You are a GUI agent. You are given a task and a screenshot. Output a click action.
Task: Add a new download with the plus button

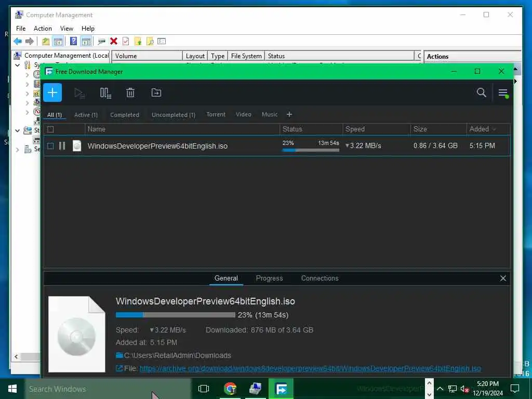click(x=52, y=92)
